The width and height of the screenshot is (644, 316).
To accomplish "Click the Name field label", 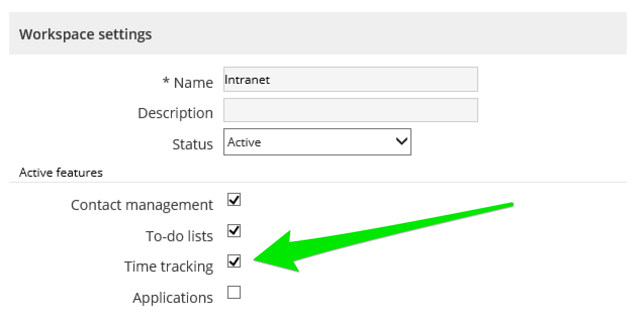I will [x=194, y=83].
